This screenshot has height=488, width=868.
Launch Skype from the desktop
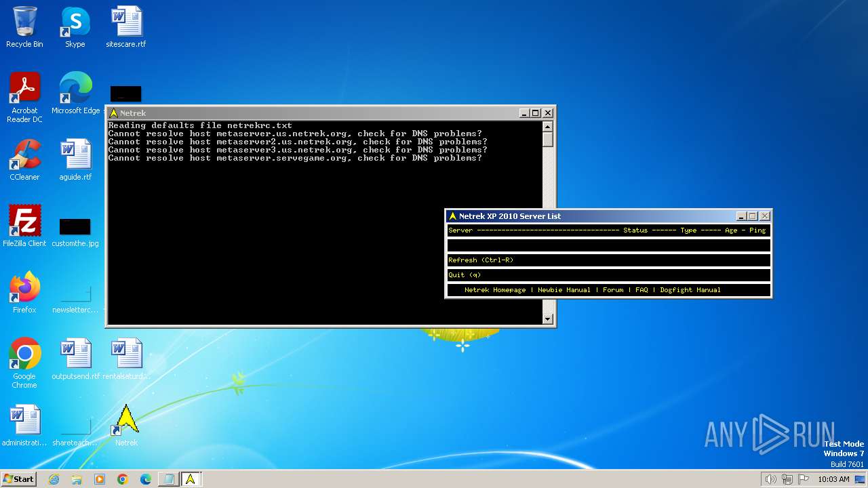(75, 27)
